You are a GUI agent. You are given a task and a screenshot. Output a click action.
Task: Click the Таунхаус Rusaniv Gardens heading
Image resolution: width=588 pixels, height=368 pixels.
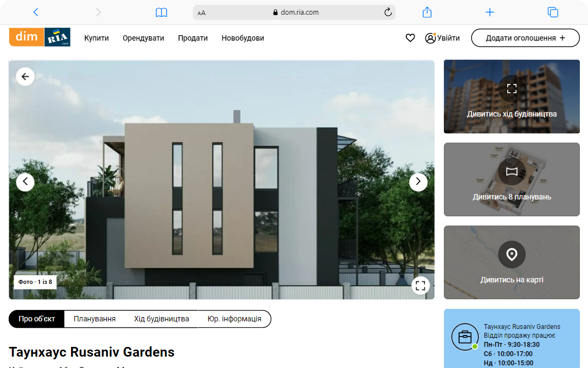(92, 352)
